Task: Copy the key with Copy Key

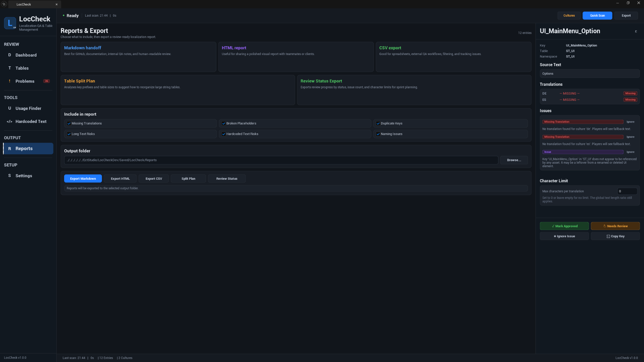Action: point(615,236)
